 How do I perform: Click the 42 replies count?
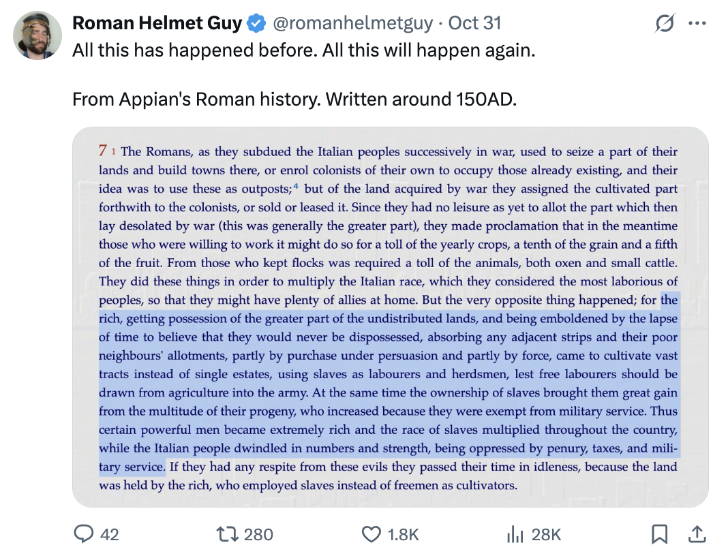point(109,535)
